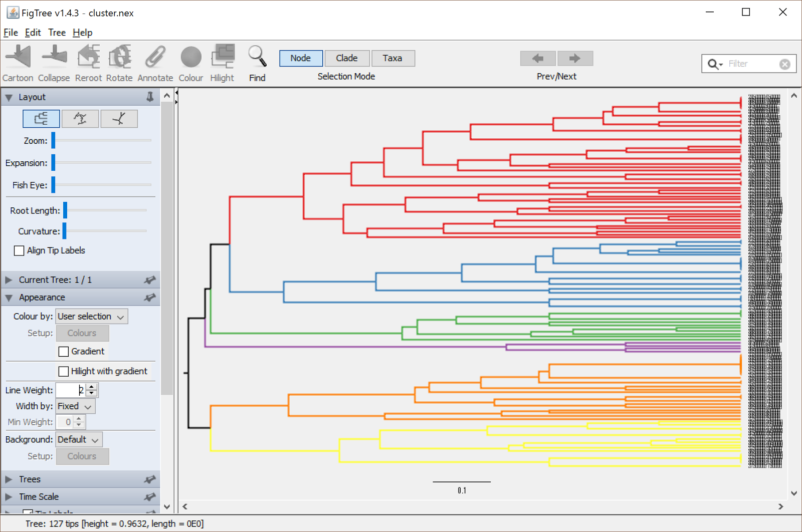Image resolution: width=802 pixels, height=532 pixels.
Task: Toggle the Gradient option in Appearance
Action: click(x=64, y=351)
